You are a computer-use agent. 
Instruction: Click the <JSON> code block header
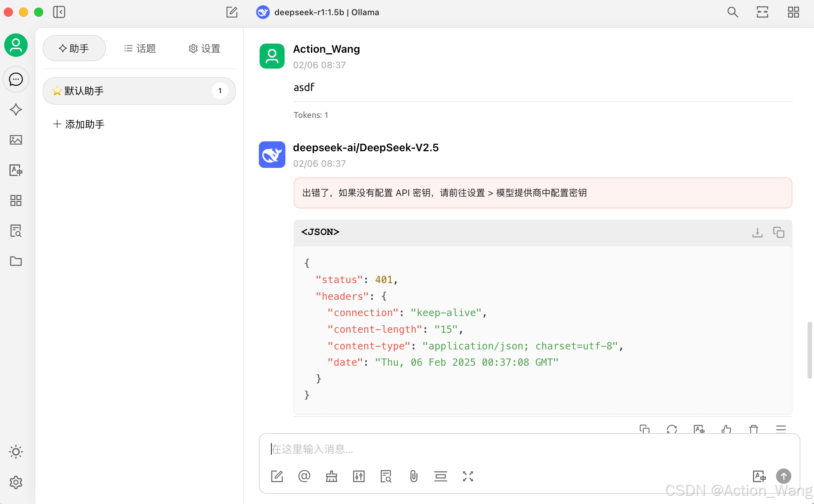coord(543,232)
